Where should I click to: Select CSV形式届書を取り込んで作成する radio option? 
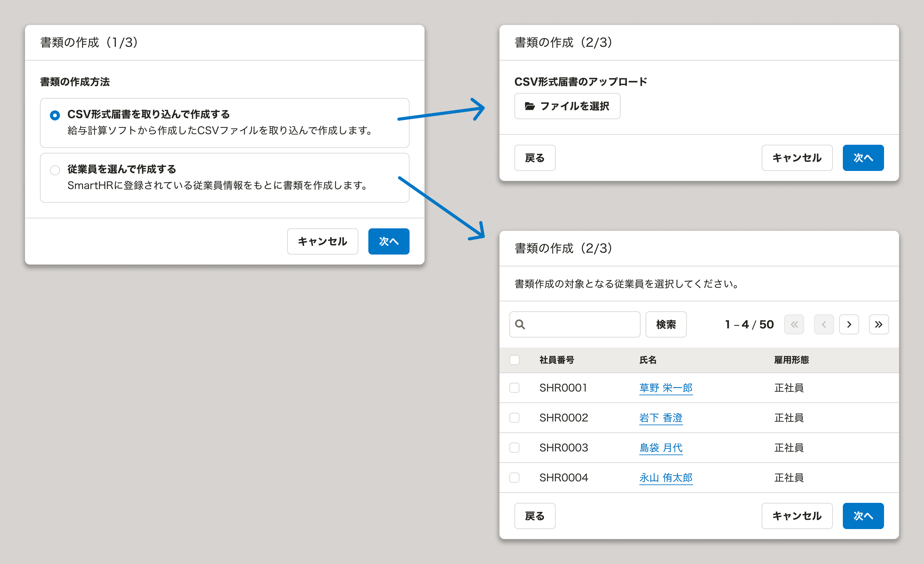click(55, 115)
